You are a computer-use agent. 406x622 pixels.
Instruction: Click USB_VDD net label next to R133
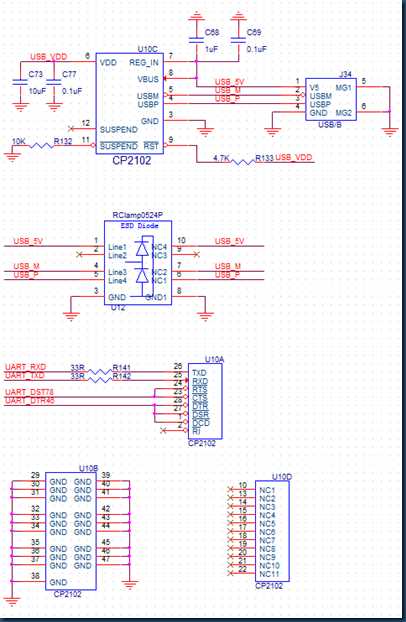tap(294, 157)
